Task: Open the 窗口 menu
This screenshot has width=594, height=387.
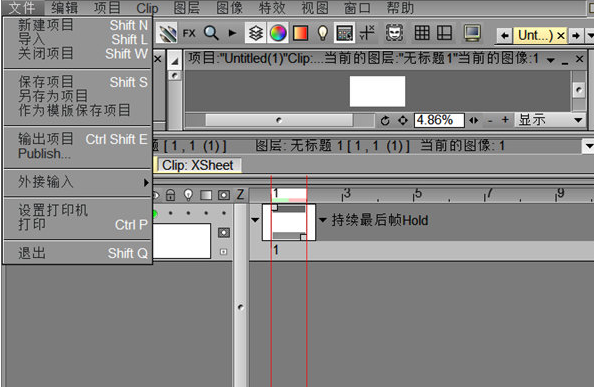Action: tap(357, 8)
